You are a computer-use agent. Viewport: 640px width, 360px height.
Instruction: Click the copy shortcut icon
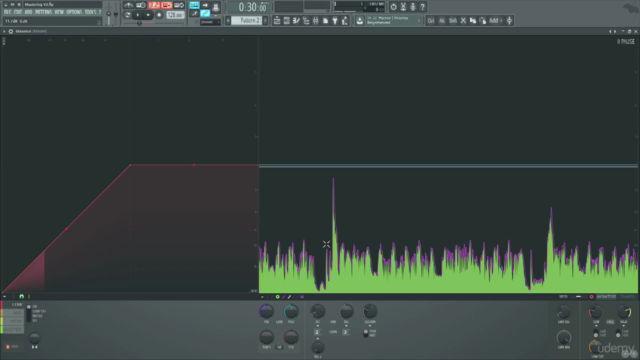coord(473,20)
